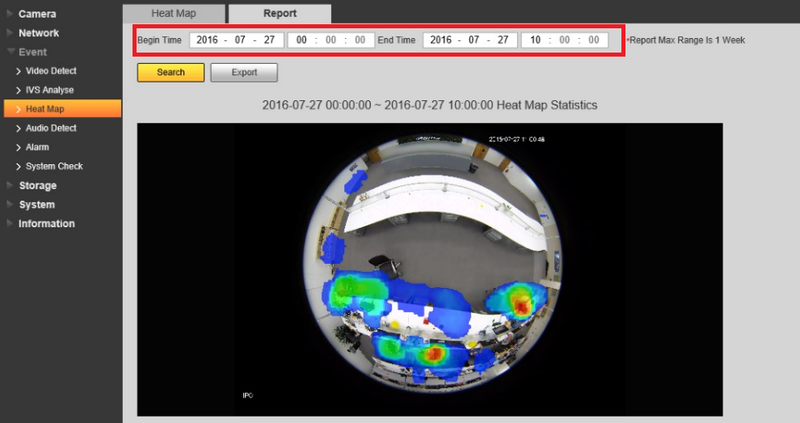Expand the Camera section in sidebar
The width and height of the screenshot is (800, 423).
(x=37, y=14)
